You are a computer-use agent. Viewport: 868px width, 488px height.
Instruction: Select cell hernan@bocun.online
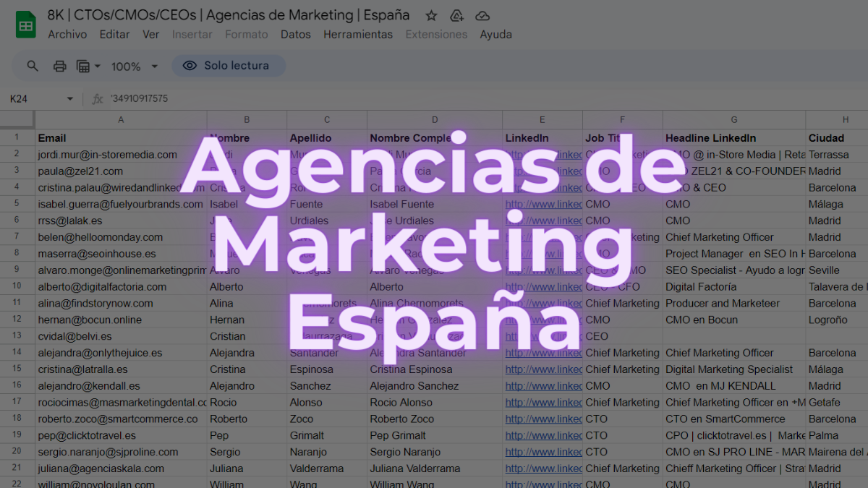(x=121, y=320)
